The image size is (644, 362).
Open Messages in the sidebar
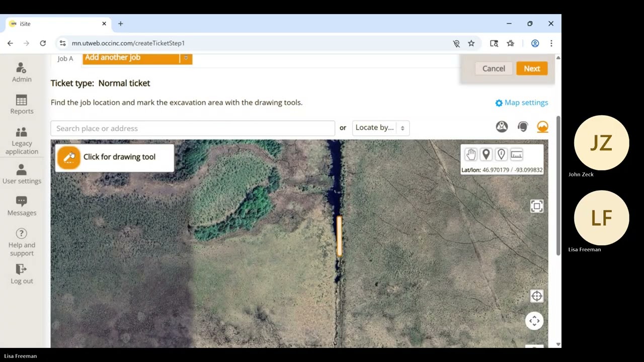22,206
